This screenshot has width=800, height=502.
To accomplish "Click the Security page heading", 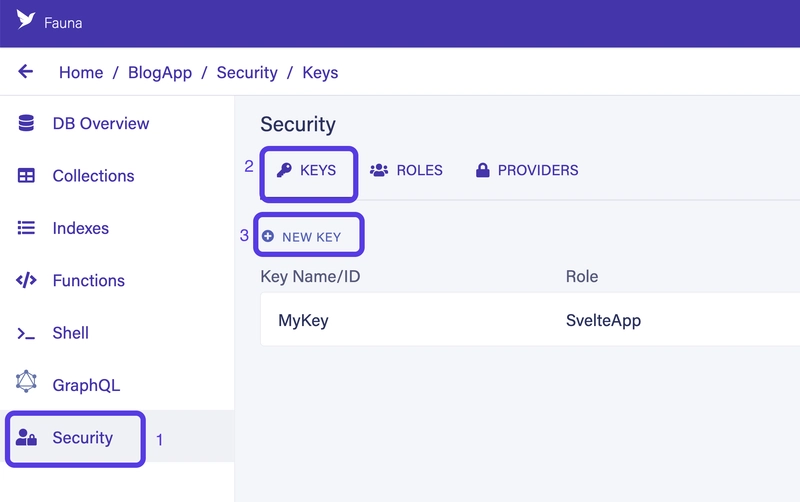I will pyautogui.click(x=298, y=124).
